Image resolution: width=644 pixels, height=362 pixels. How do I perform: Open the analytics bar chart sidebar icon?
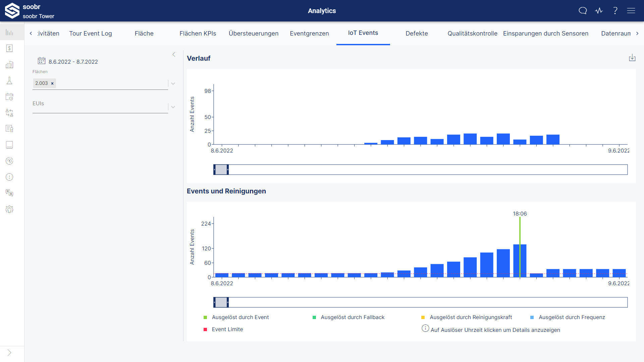9,33
